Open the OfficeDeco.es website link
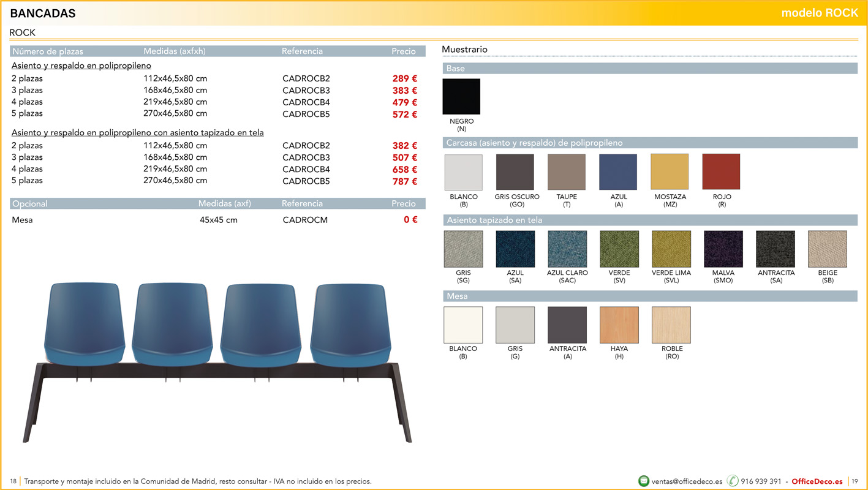Image resolution: width=868 pixels, height=490 pixels. (x=817, y=481)
